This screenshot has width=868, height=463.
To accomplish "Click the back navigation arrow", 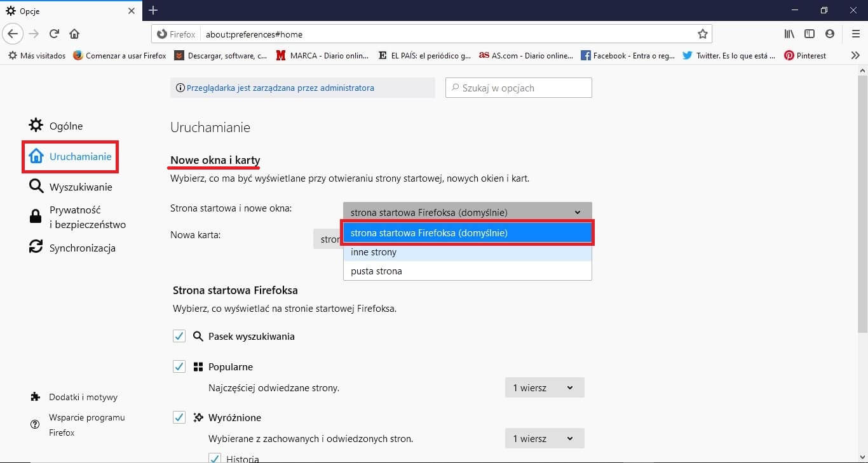I will [x=13, y=34].
